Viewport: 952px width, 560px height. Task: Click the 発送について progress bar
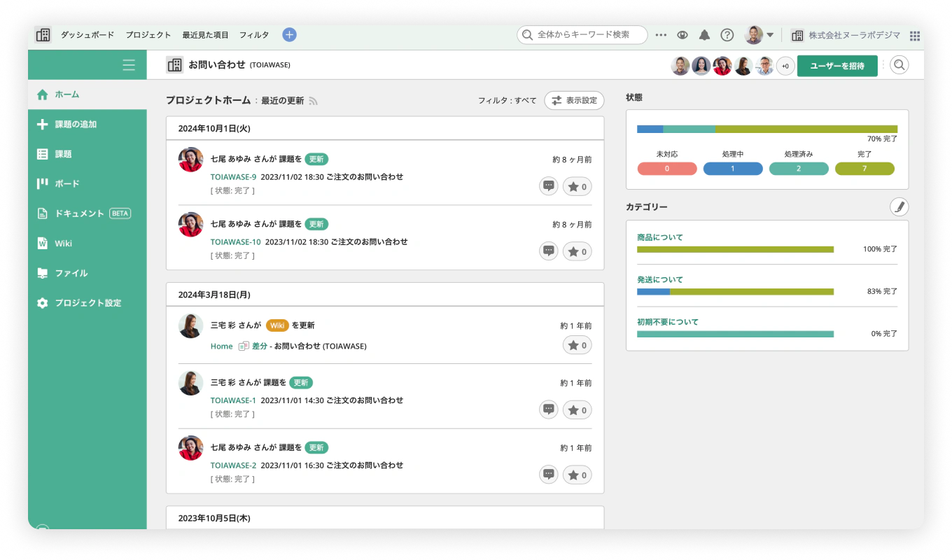point(734,290)
